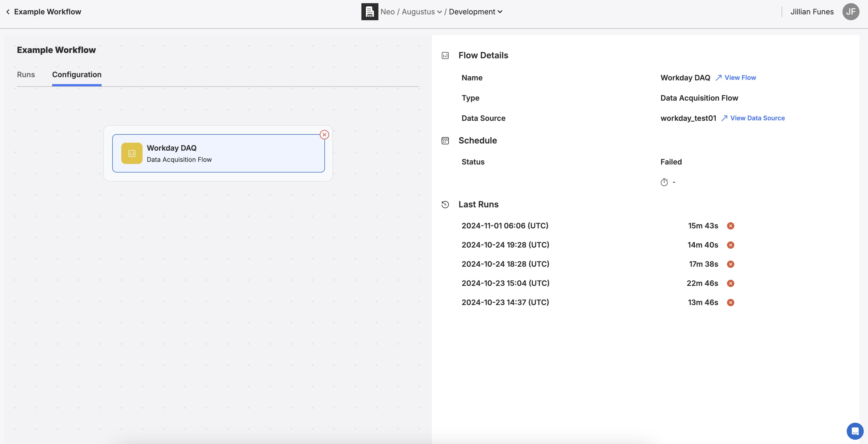This screenshot has height=444, width=868.
Task: Click the Schedule calendar icon
Action: point(445,141)
